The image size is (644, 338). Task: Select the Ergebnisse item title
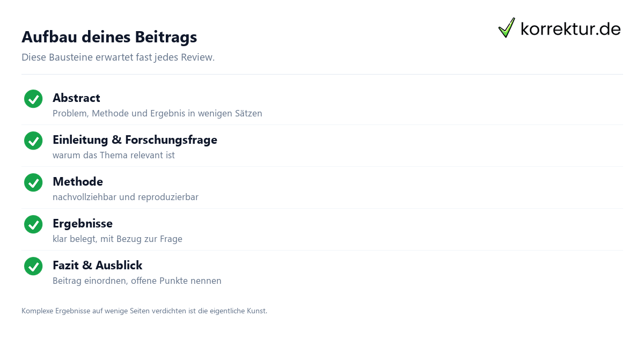coord(83,223)
